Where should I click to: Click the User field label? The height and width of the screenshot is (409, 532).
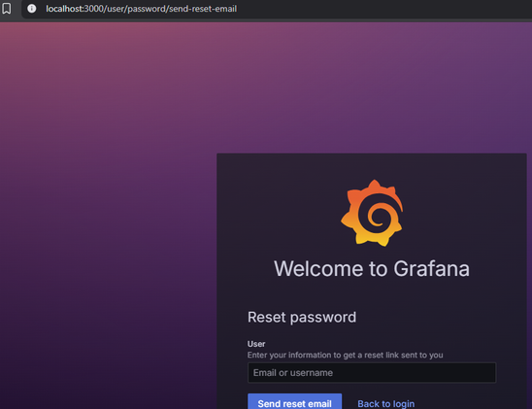(x=256, y=344)
